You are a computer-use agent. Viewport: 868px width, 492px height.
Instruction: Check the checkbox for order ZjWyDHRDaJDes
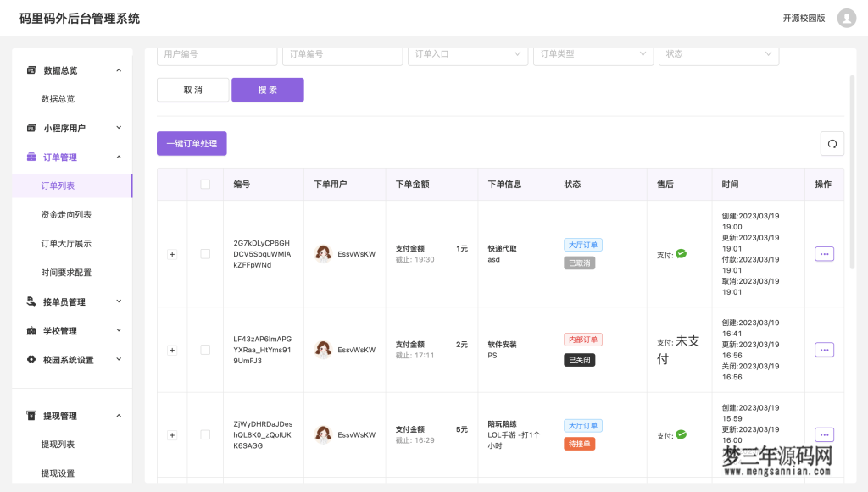204,434
